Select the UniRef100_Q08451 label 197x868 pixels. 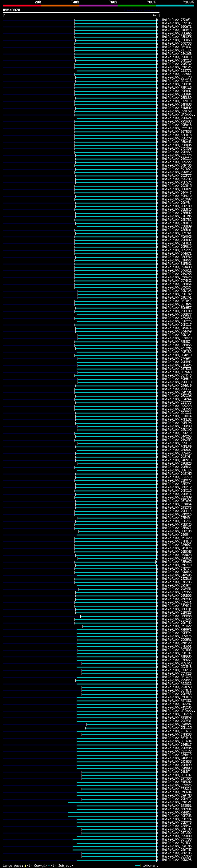[x=177, y=589]
